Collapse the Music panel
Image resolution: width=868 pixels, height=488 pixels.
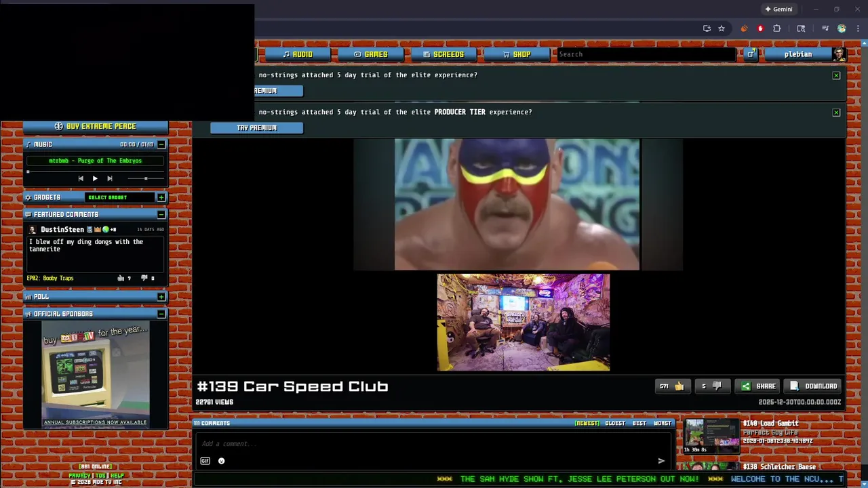(x=161, y=144)
